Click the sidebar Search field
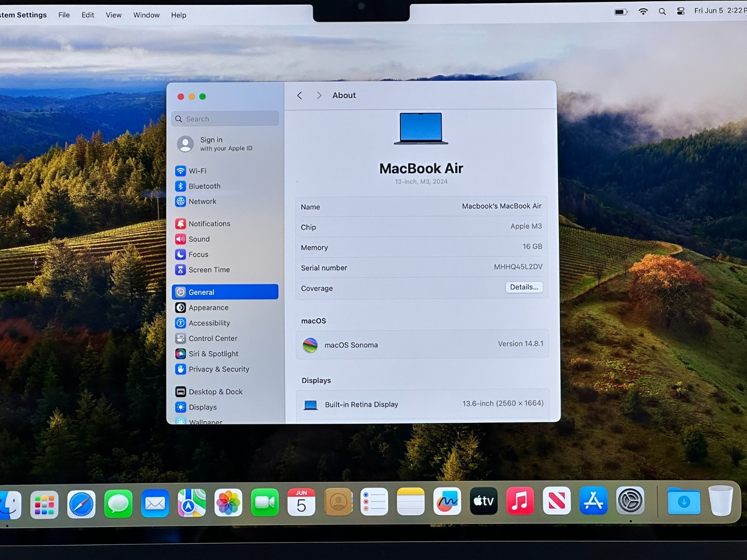The width and height of the screenshot is (747, 560). [x=225, y=119]
